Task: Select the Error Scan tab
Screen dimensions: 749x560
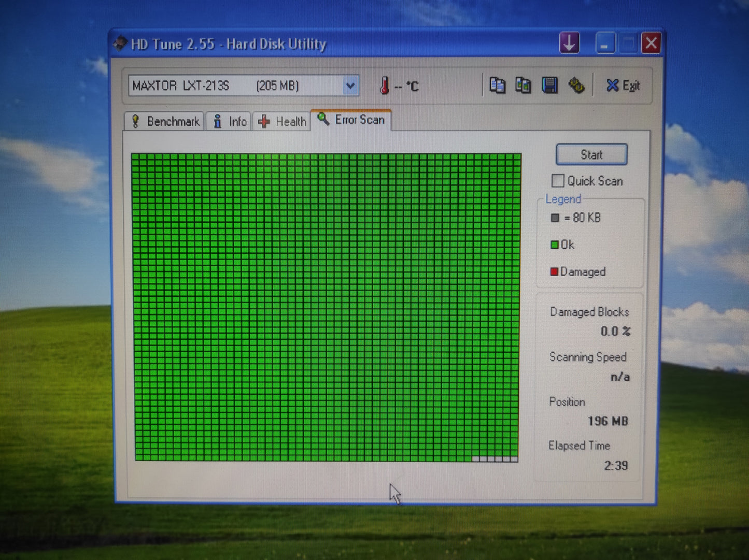Action: click(x=351, y=120)
